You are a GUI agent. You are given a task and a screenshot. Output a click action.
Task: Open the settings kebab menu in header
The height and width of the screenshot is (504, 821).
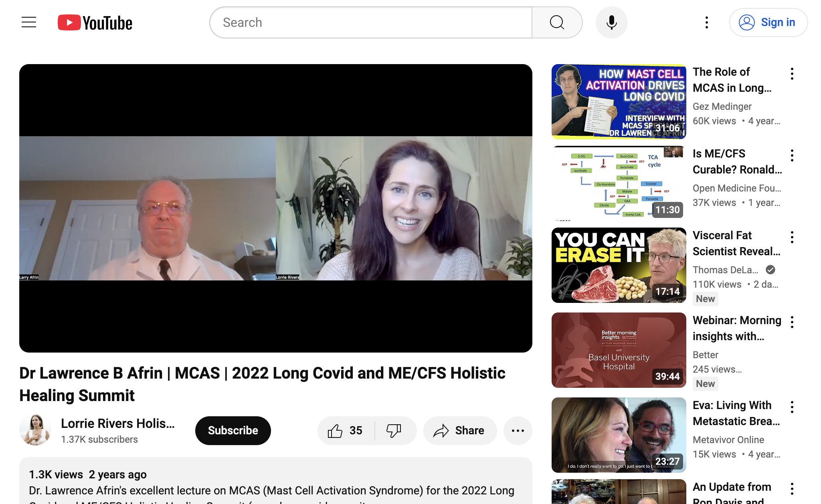point(707,22)
